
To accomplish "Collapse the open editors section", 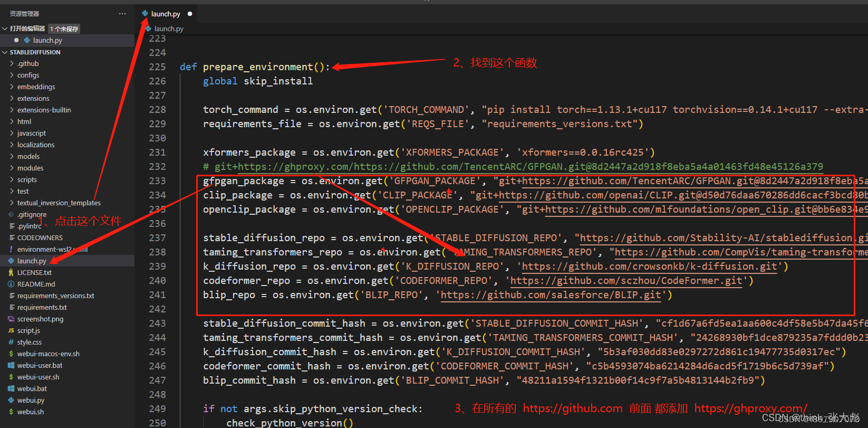I will pos(5,28).
